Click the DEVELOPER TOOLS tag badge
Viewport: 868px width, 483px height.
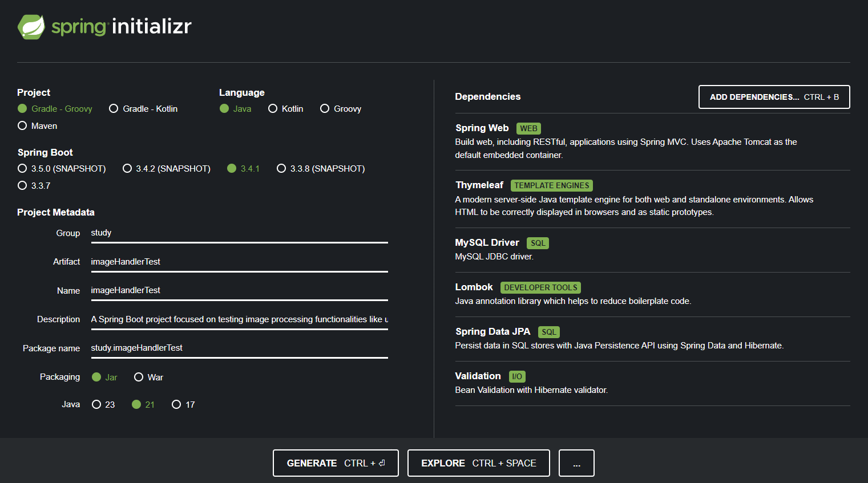tap(540, 287)
